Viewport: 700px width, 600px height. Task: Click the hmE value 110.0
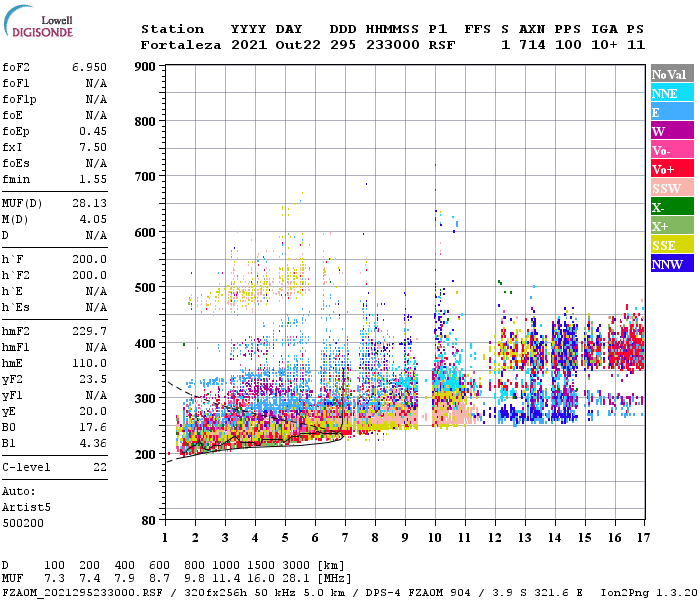click(89, 363)
